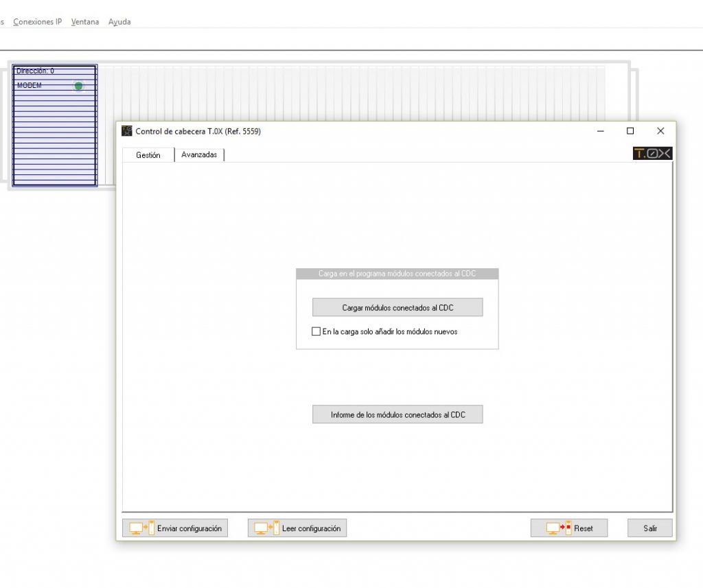Switch to the Gestión tab
Screen dimensions: 703x588
pos(148,155)
